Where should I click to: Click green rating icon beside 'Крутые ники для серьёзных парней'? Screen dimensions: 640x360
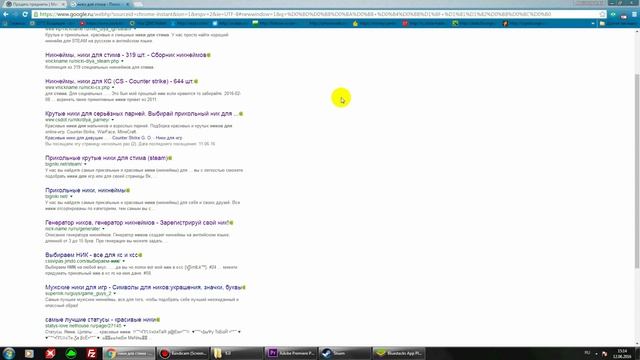[241, 114]
